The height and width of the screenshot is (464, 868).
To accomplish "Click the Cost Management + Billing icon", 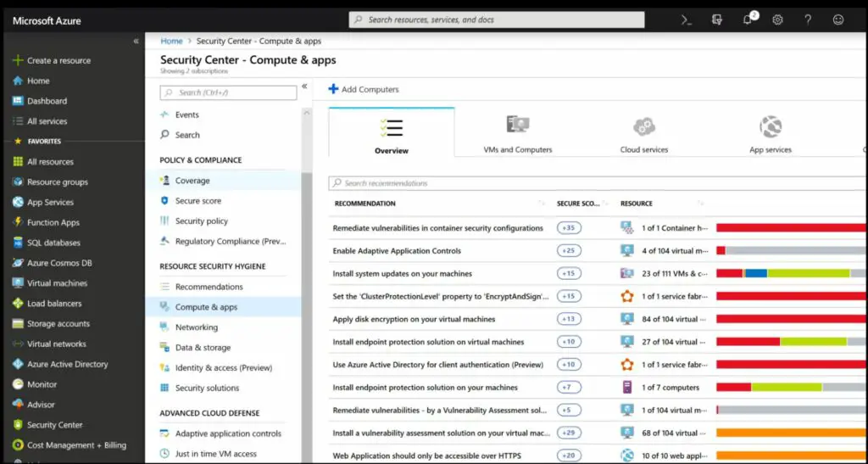I will coord(18,445).
